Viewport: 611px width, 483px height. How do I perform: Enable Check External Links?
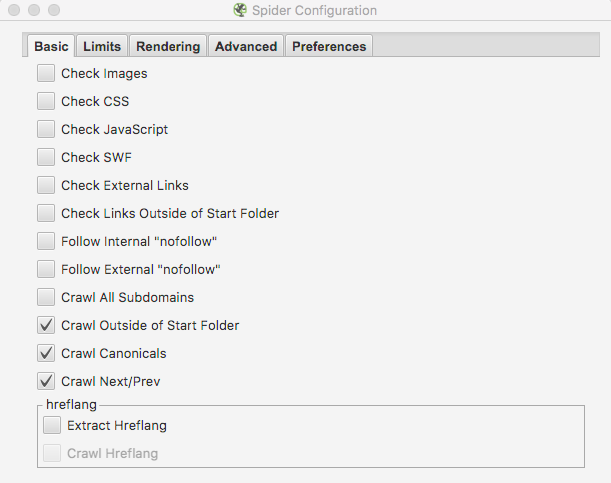pos(46,185)
